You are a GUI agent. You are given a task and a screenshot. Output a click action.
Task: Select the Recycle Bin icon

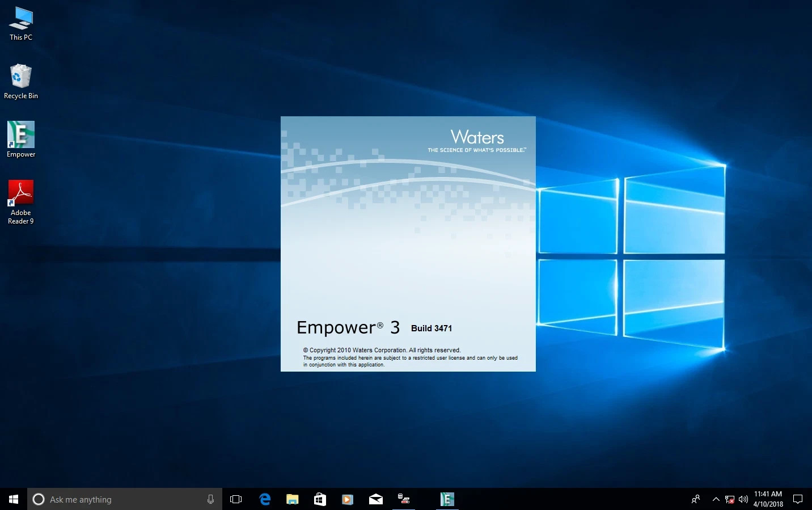click(21, 82)
